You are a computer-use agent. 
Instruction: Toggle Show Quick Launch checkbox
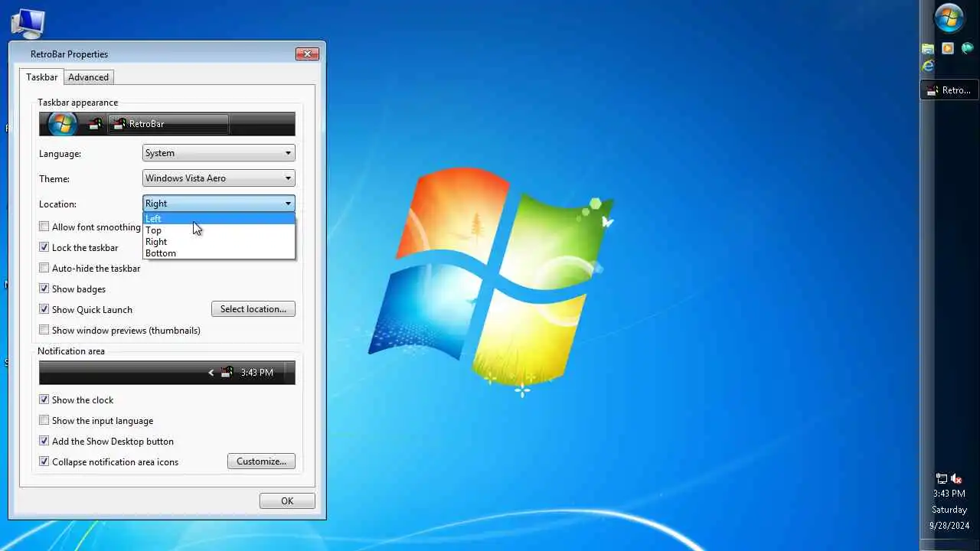click(44, 309)
